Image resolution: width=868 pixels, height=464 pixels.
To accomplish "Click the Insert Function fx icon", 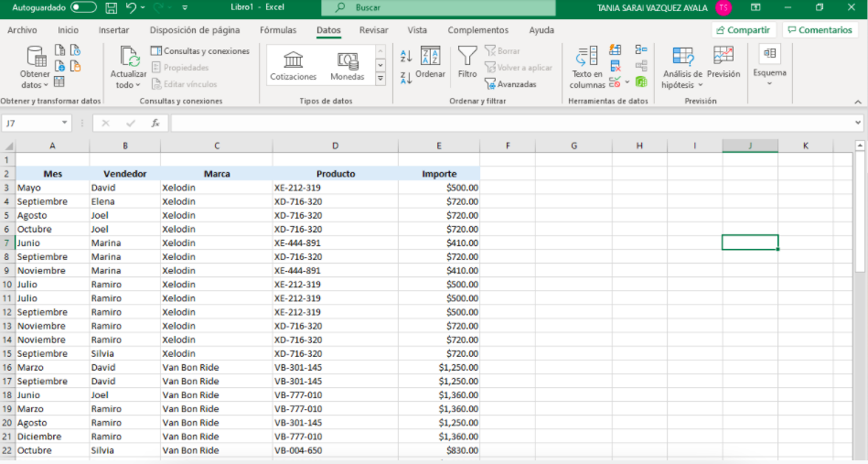I will tap(155, 123).
